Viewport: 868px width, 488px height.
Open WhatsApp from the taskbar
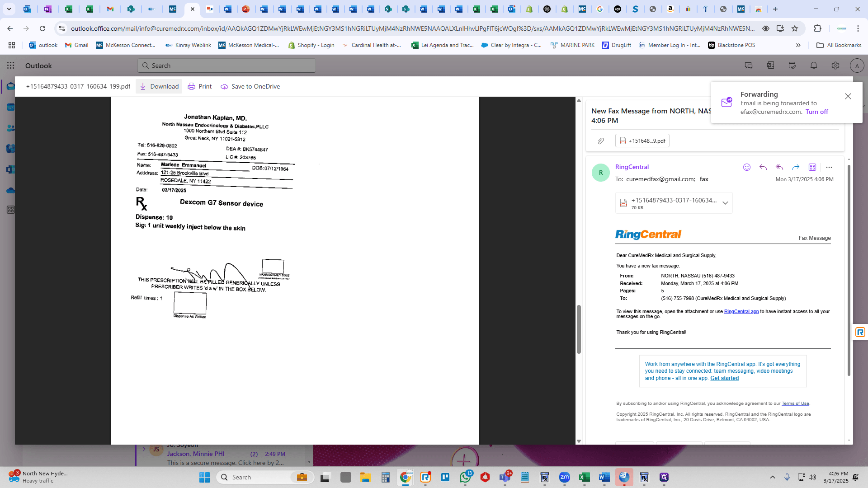point(465,477)
